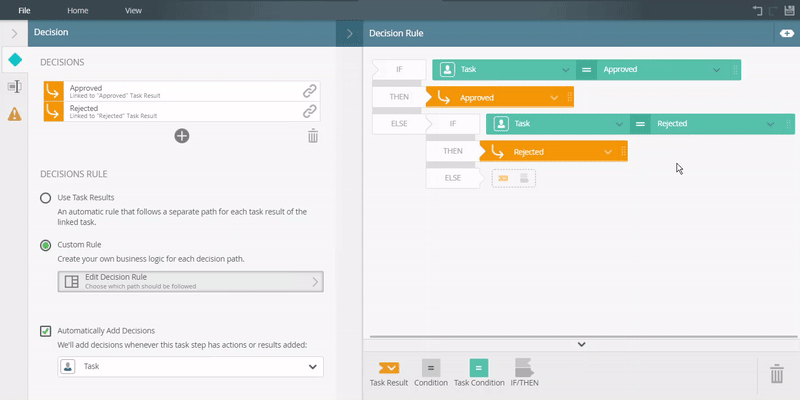Click the Edit Decision Rule button
Screen dimensions: 800x400
190,281
